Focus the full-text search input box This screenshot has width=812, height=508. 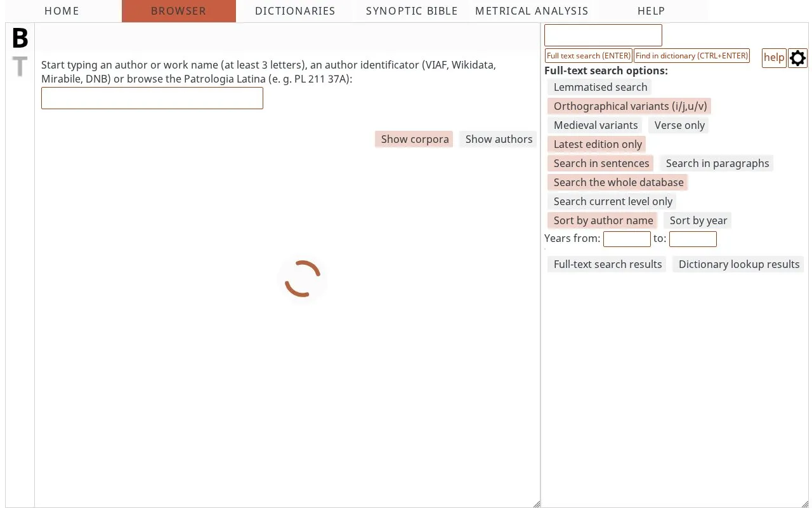(603, 36)
